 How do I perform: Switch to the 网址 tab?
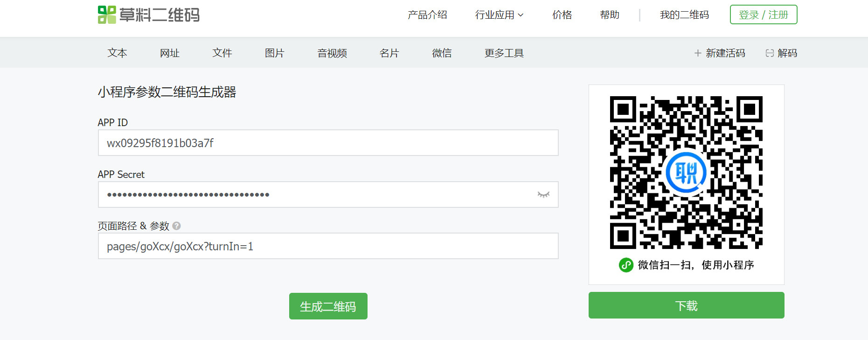pos(170,53)
